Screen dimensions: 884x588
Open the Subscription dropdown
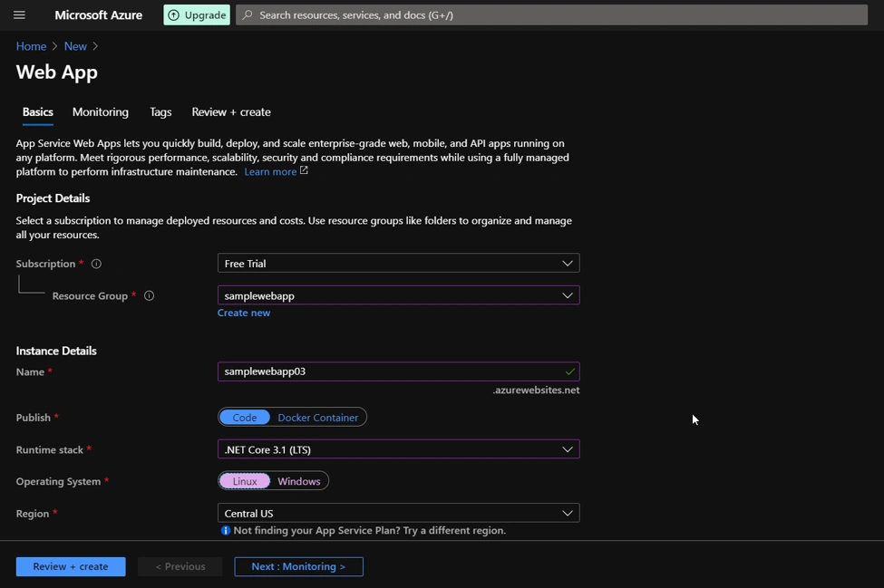(399, 263)
